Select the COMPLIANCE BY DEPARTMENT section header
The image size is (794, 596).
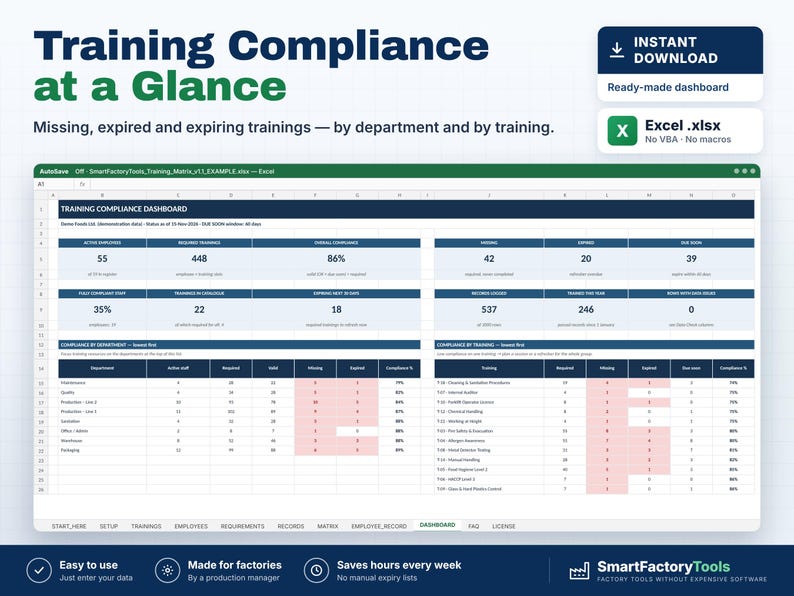coord(239,345)
